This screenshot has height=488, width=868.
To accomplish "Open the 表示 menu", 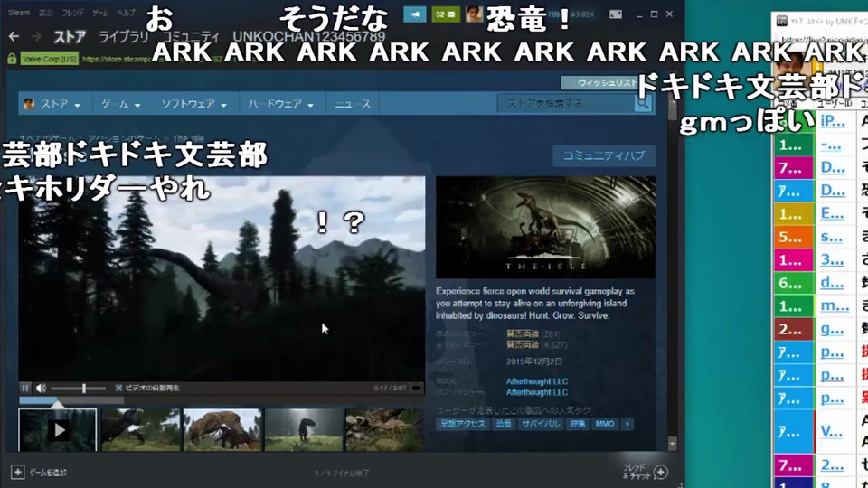I will (46, 13).
